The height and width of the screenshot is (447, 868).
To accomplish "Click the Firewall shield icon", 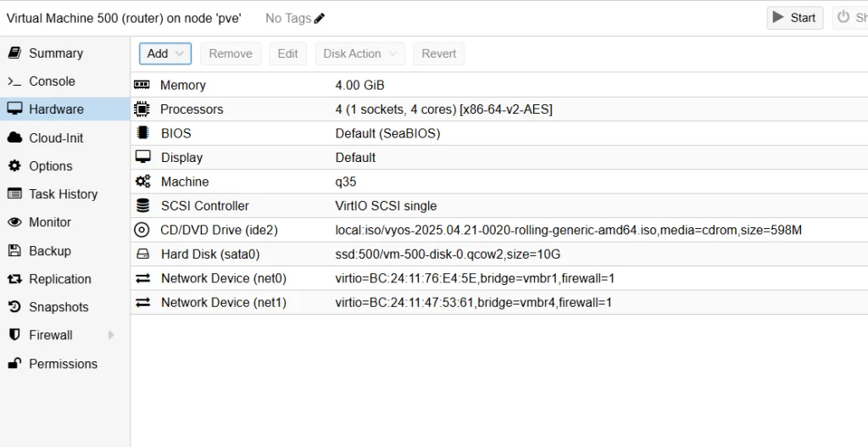I will point(14,335).
